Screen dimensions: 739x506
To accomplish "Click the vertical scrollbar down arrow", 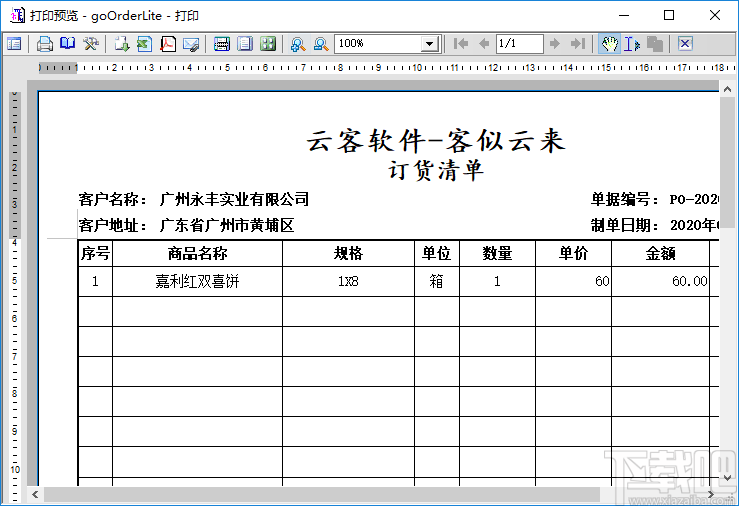I will click(x=727, y=478).
